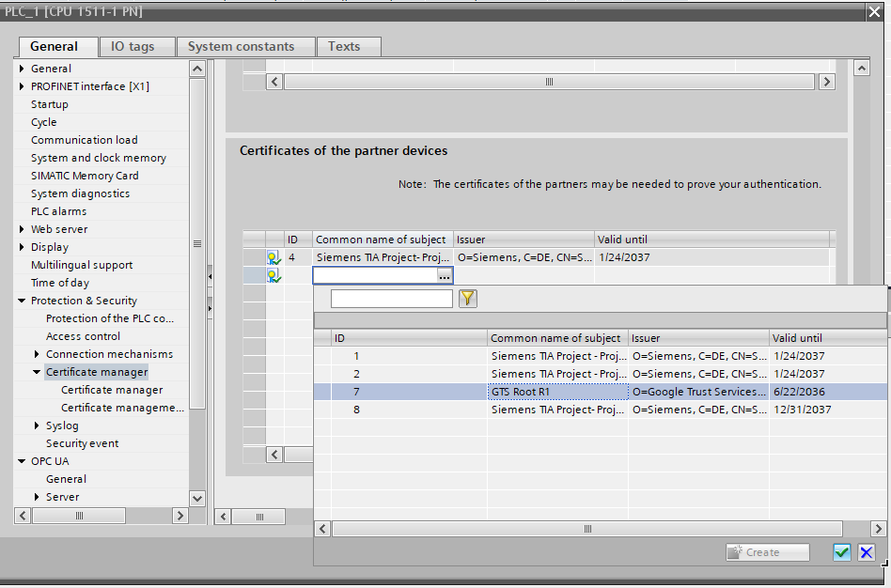The height and width of the screenshot is (588, 891).
Task: Expand the Syslog tree node
Action: click(37, 426)
